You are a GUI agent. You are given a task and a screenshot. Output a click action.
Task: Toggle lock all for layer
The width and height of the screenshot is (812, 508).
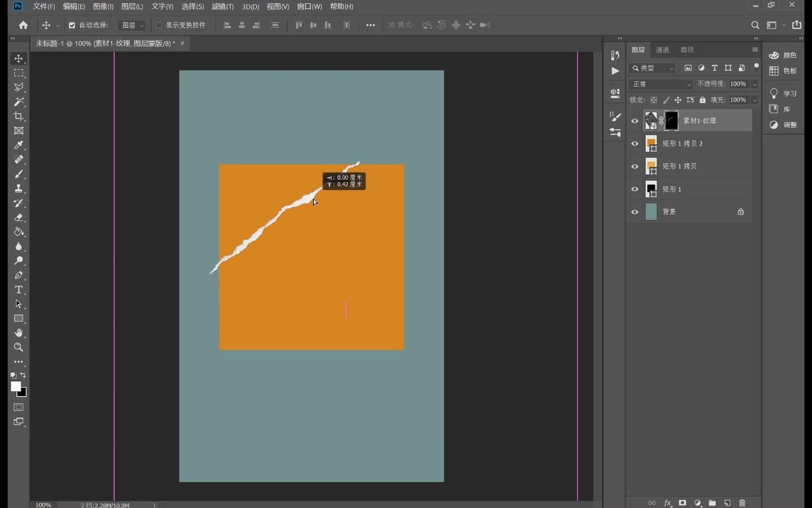click(x=703, y=100)
